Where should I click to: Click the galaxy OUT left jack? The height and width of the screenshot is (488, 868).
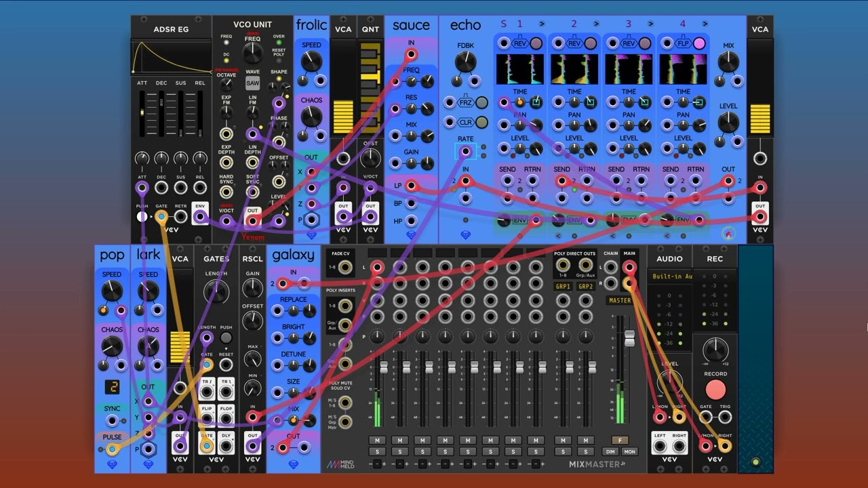tap(283, 447)
